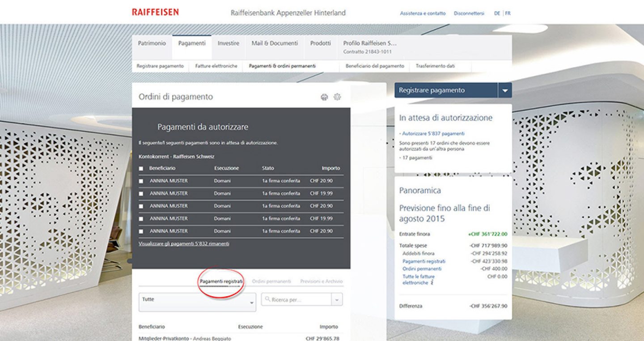Click the icon beside Tutte le fatture elettroniche
The height and width of the screenshot is (341, 644).
coord(432,283)
